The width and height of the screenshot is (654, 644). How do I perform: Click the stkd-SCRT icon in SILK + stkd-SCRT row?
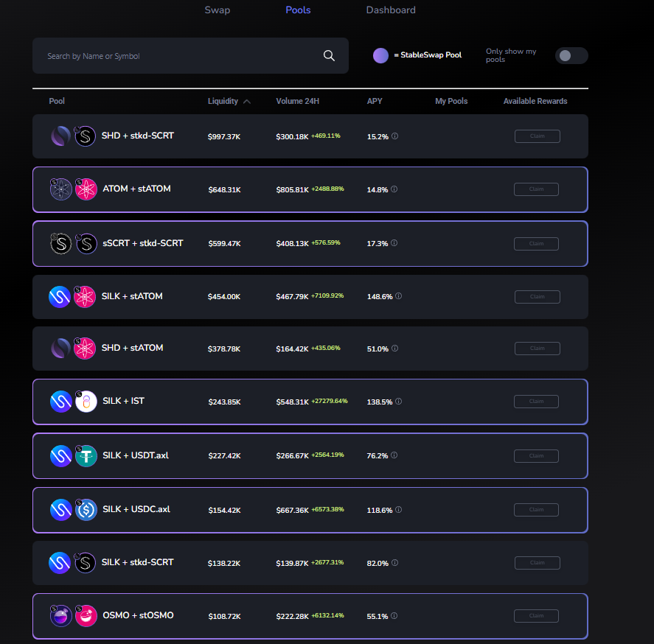85,563
